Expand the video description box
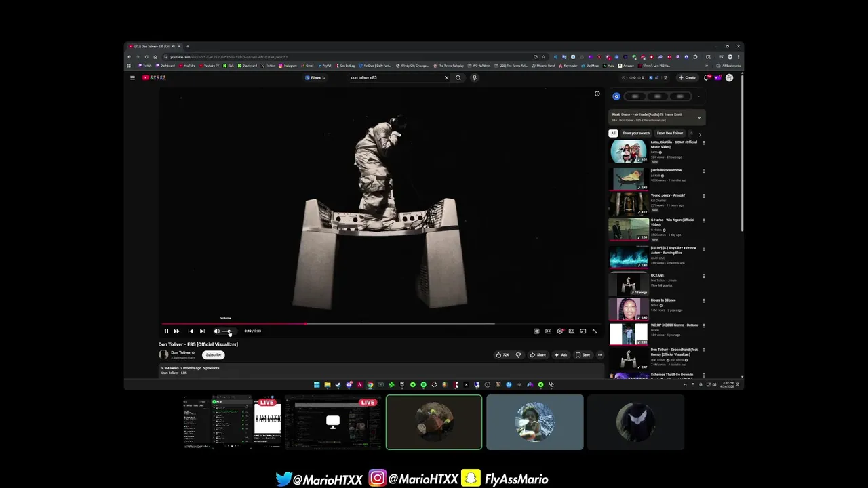The height and width of the screenshot is (488, 868). click(x=381, y=370)
